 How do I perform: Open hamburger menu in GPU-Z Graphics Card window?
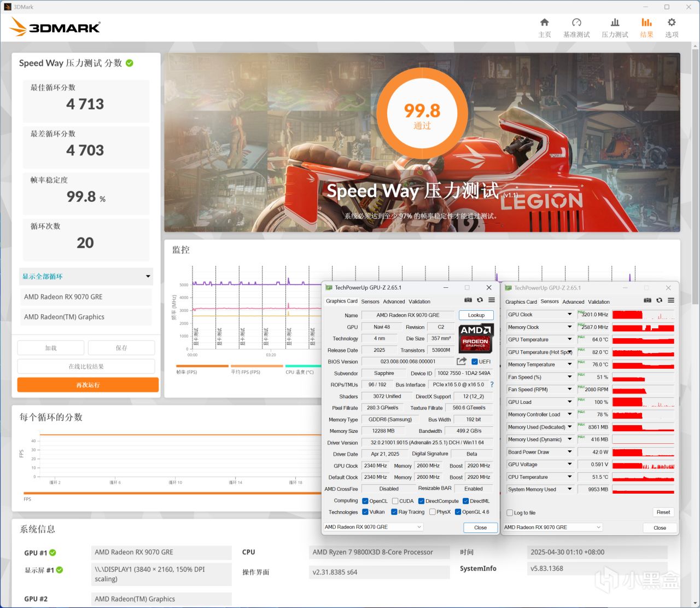(x=492, y=300)
